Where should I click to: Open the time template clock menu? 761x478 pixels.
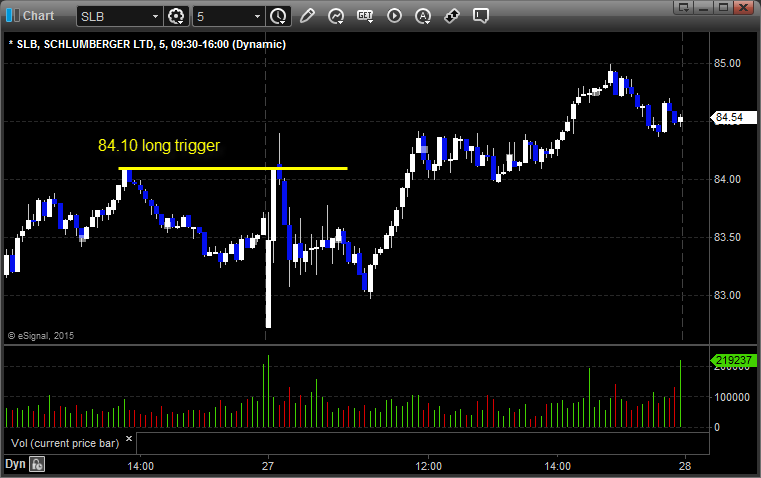tap(278, 16)
